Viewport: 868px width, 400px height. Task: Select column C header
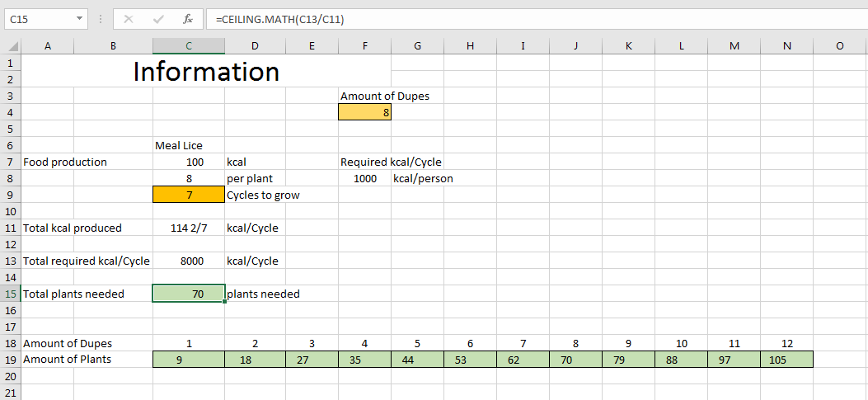[x=188, y=46]
